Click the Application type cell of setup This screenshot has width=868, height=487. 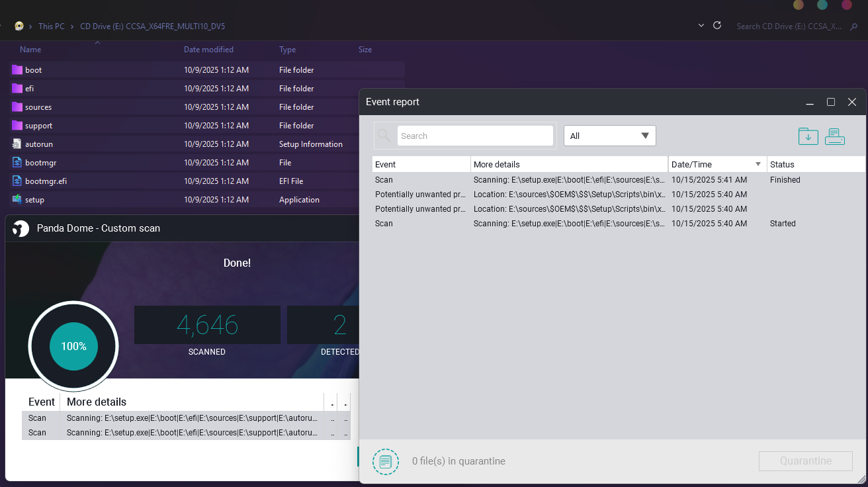coord(299,199)
